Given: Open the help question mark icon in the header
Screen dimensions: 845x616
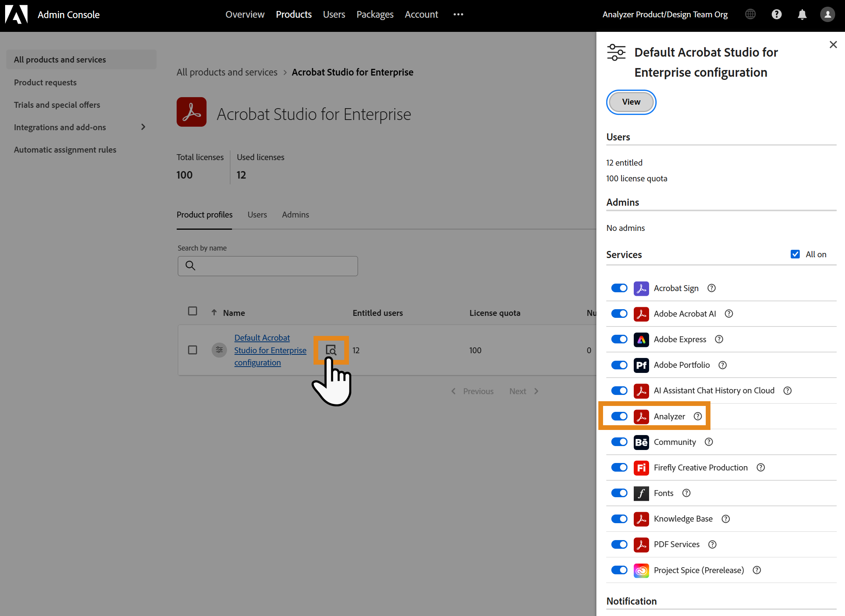Looking at the screenshot, I should (x=777, y=15).
